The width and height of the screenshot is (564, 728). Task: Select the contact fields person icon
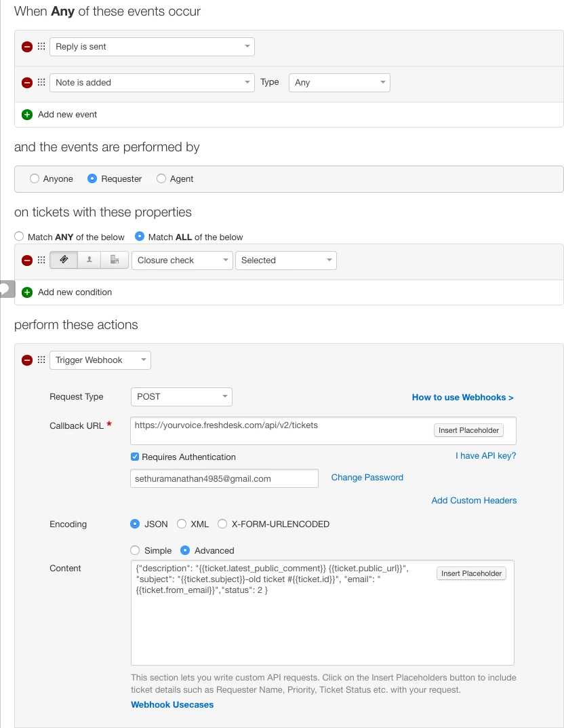[89, 260]
